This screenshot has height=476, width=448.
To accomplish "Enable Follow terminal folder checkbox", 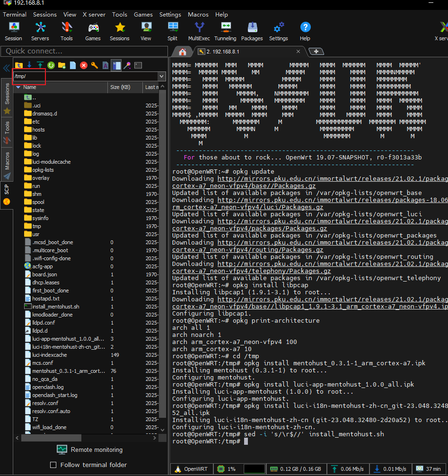I will 53,465.
